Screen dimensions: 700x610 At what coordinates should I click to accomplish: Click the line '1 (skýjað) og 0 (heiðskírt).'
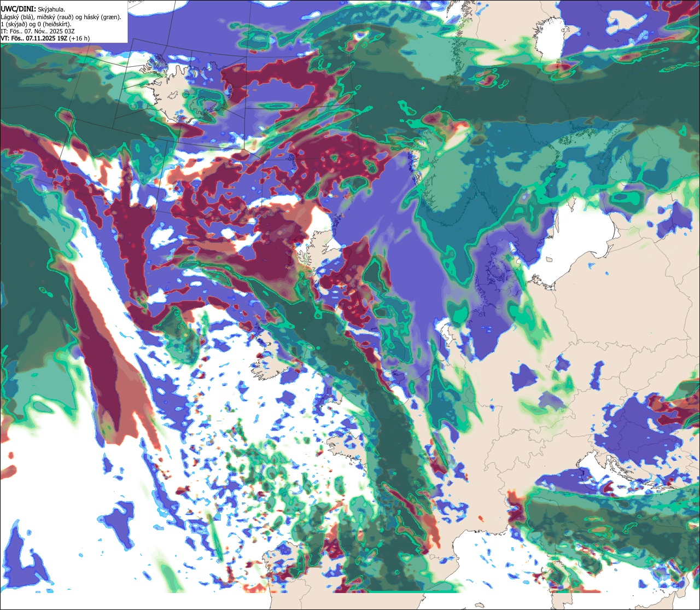coord(36,24)
